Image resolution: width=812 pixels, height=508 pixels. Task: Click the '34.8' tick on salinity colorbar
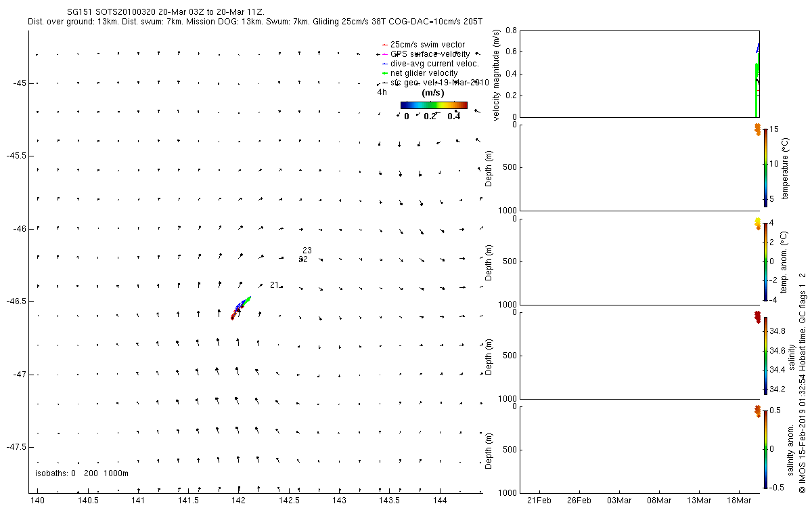778,331
